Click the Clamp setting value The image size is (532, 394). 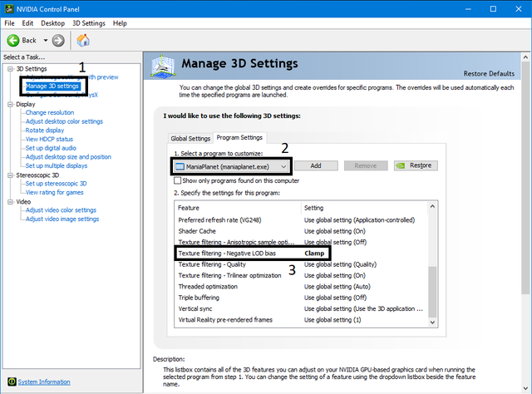(x=314, y=254)
